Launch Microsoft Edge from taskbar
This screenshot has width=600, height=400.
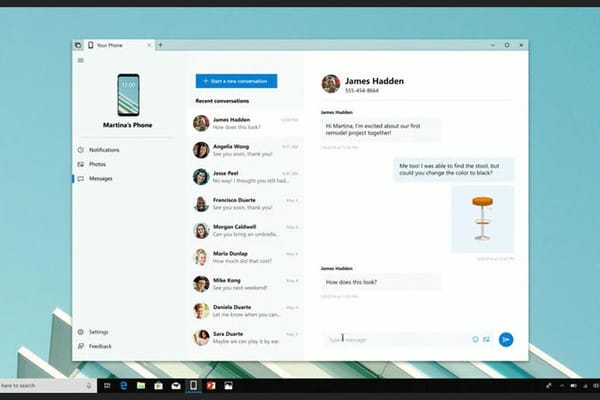(124, 386)
